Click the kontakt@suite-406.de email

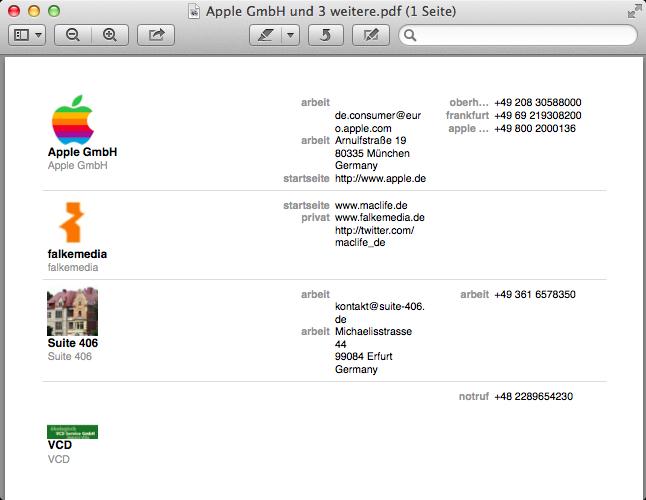click(x=379, y=313)
